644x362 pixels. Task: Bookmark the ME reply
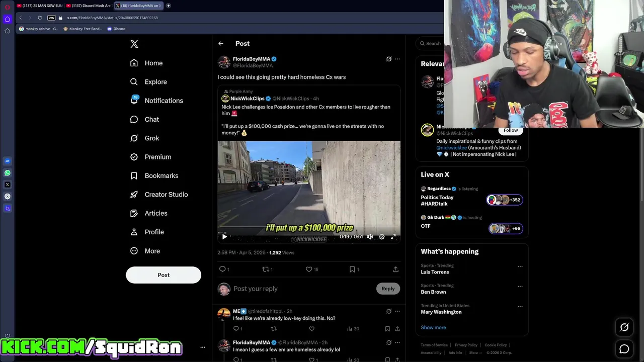coord(387,329)
